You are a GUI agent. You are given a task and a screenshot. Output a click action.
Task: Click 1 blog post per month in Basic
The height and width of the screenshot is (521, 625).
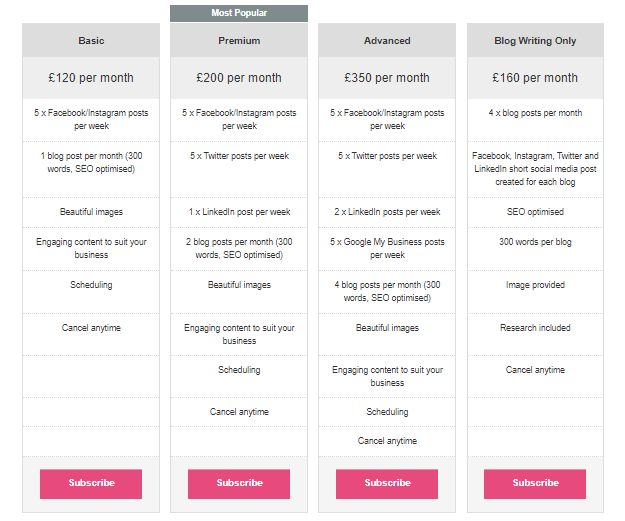click(x=91, y=162)
